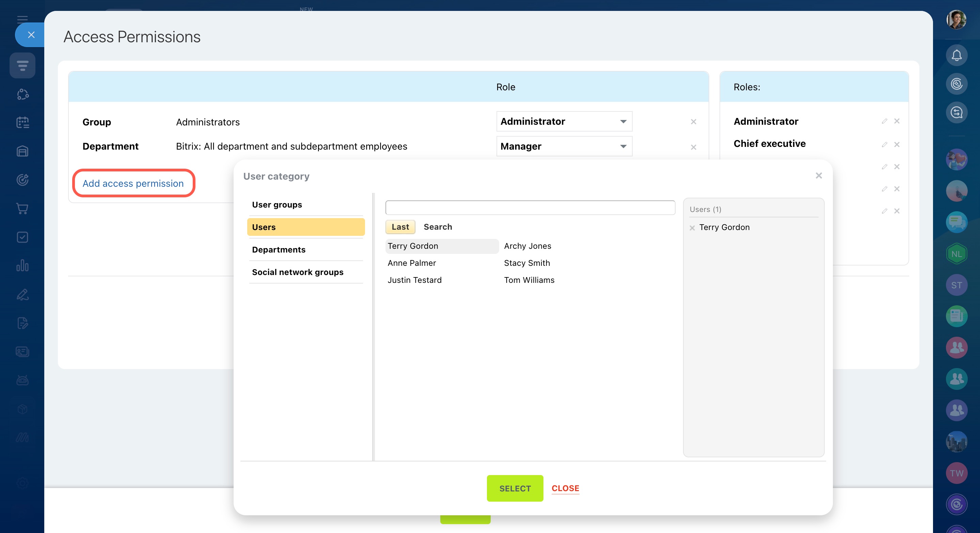Image resolution: width=980 pixels, height=533 pixels.
Task: Click the notifications bell icon
Action: [956, 56]
